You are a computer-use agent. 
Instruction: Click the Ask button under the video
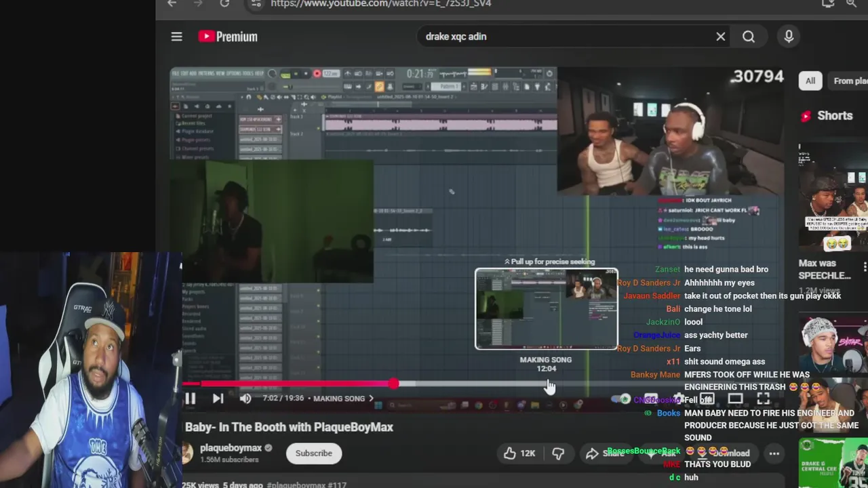(661, 453)
